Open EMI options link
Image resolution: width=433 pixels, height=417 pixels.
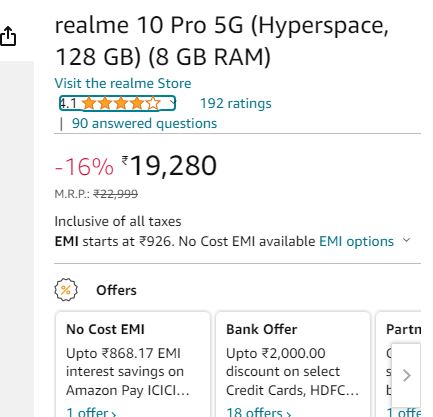coord(356,241)
